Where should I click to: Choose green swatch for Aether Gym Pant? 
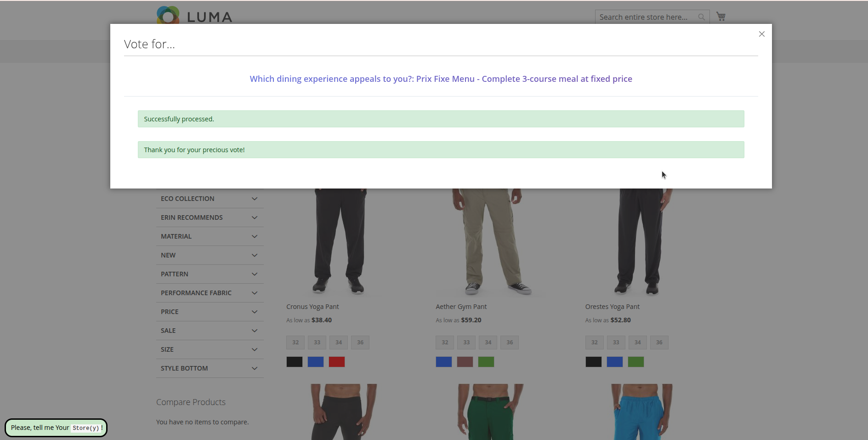point(486,362)
